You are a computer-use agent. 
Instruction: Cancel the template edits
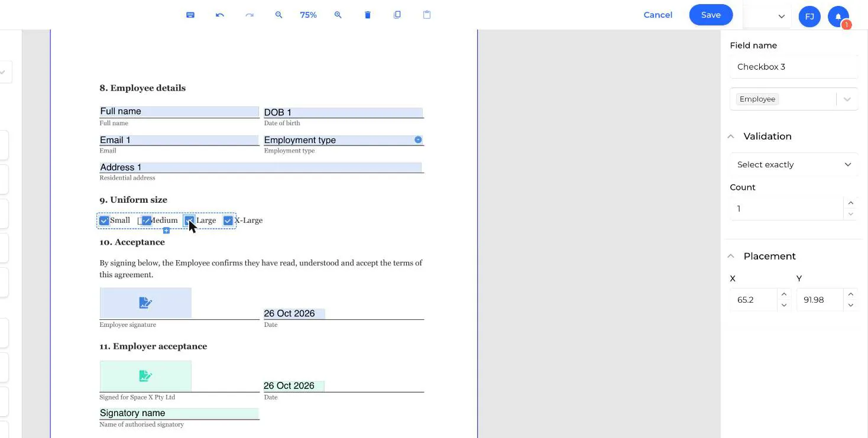658,15
